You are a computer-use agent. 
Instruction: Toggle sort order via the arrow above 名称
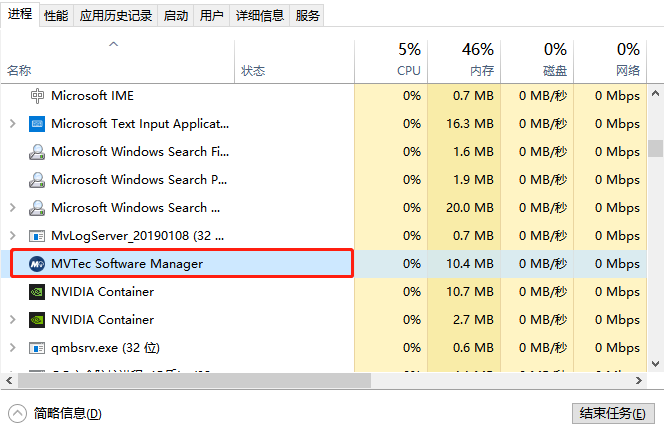pos(113,44)
